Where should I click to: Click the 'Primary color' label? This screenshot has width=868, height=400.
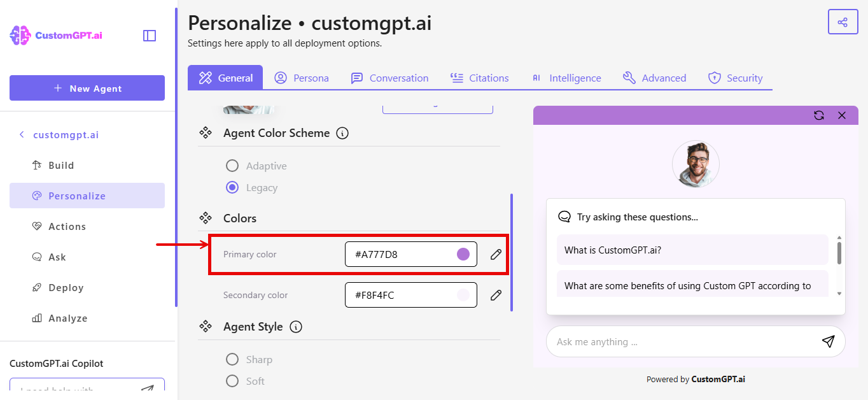point(250,255)
